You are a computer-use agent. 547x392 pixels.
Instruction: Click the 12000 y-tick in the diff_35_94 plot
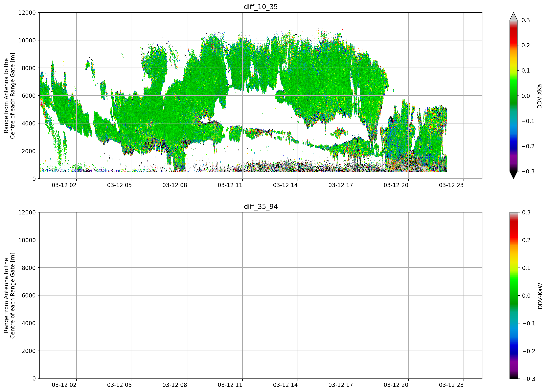tap(27, 212)
